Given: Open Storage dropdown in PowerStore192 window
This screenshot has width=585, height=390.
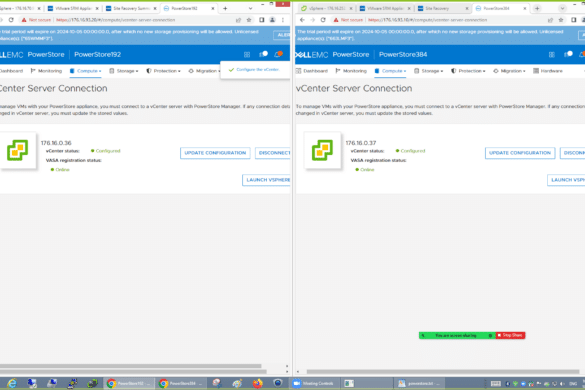Looking at the screenshot, I should click(124, 71).
